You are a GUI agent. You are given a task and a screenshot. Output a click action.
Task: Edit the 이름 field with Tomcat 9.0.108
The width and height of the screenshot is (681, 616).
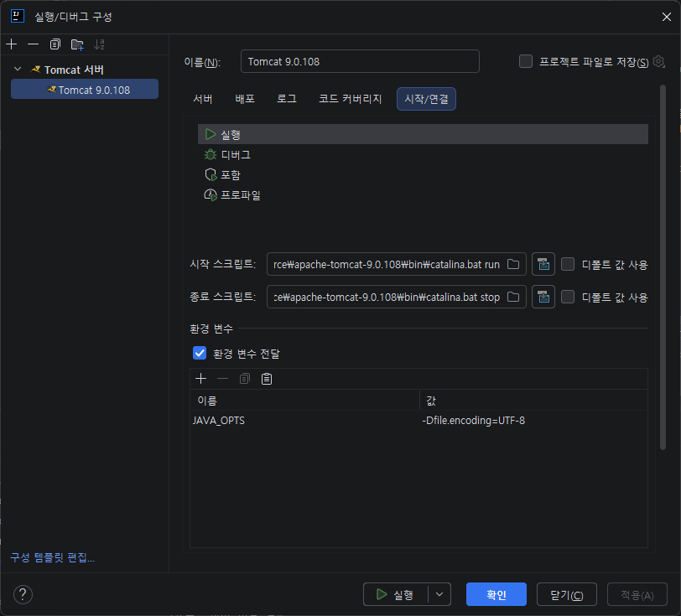360,61
